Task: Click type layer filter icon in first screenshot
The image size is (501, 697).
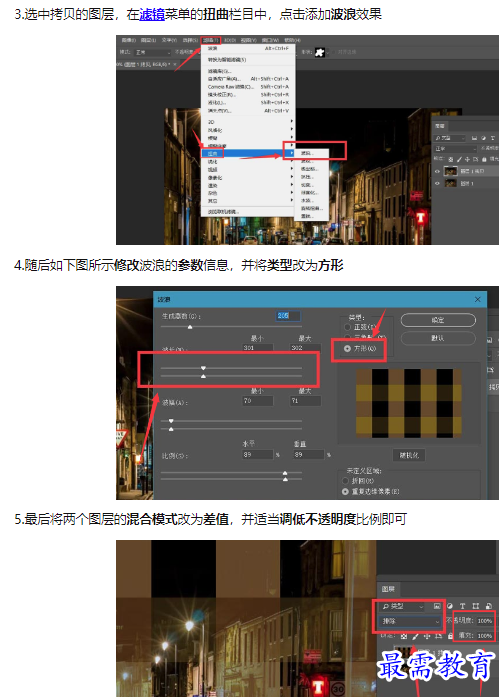Action: coord(493,138)
